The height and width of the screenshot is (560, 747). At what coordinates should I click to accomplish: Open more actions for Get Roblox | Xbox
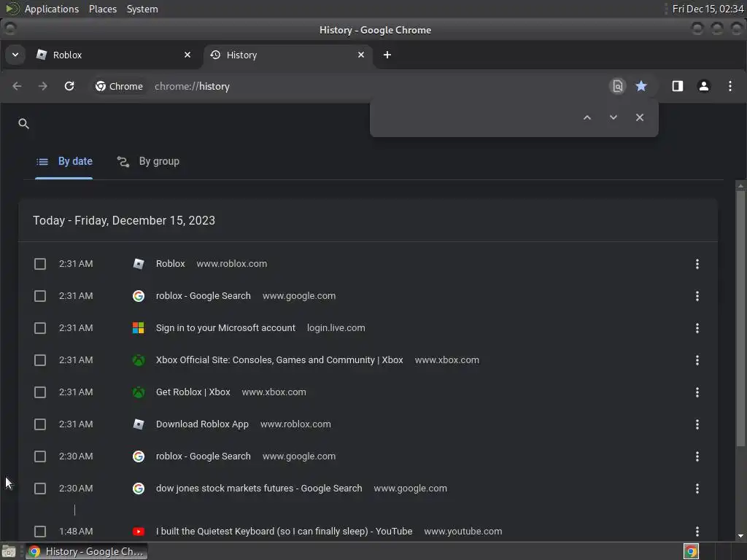pyautogui.click(x=697, y=392)
